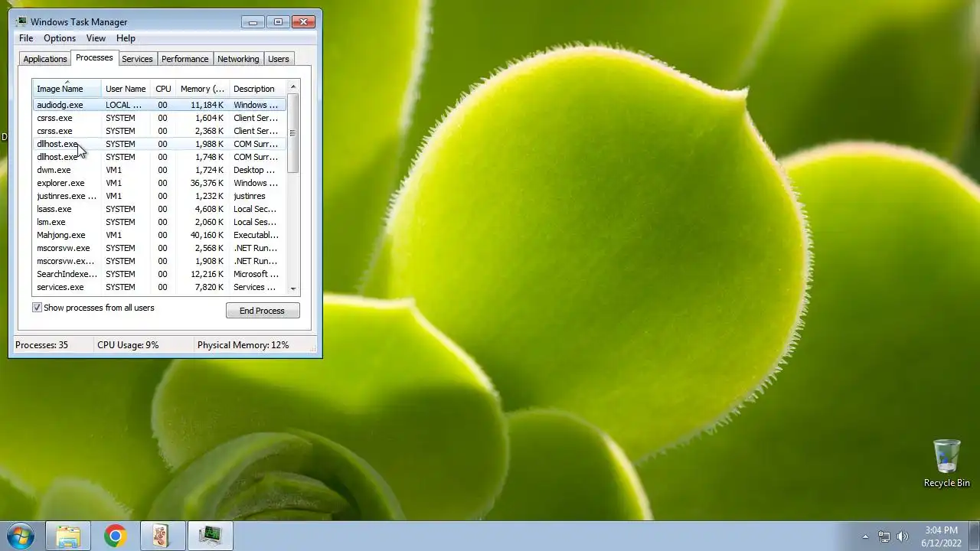Sort by CPU column header
Screen dimensions: 980x551
tap(163, 89)
